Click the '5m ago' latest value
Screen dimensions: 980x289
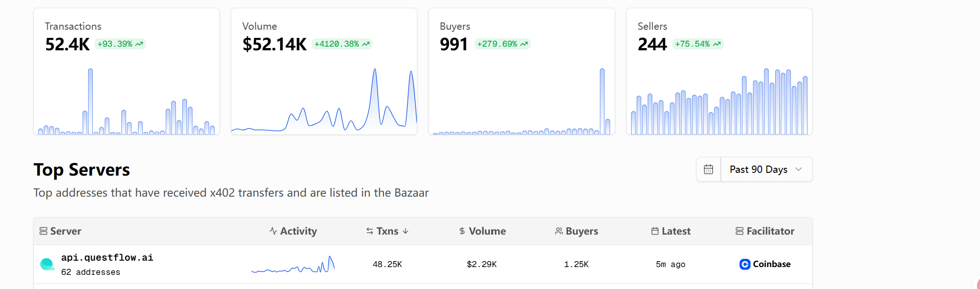coord(671,264)
